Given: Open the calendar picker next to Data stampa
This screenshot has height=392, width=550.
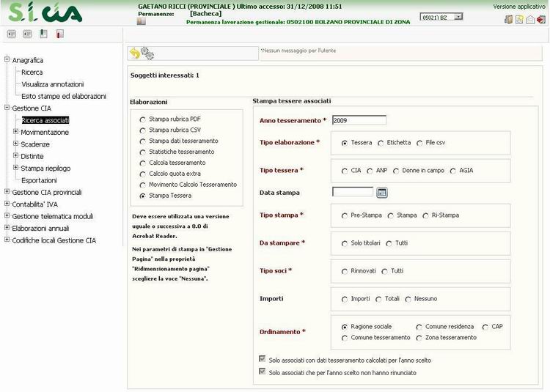Looking at the screenshot, I should tap(382, 192).
